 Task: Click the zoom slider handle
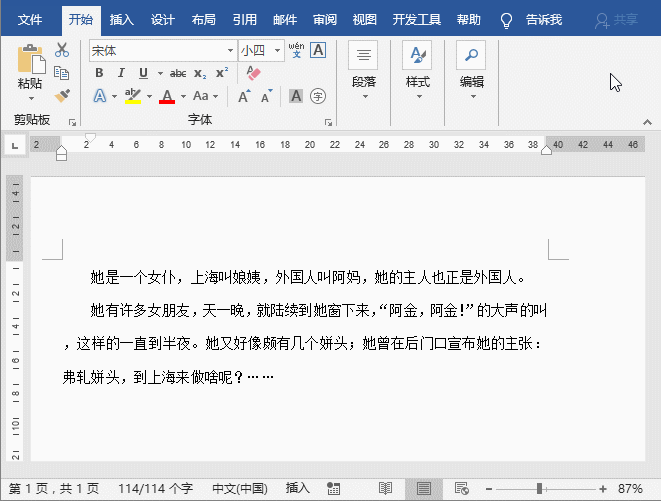click(540, 489)
